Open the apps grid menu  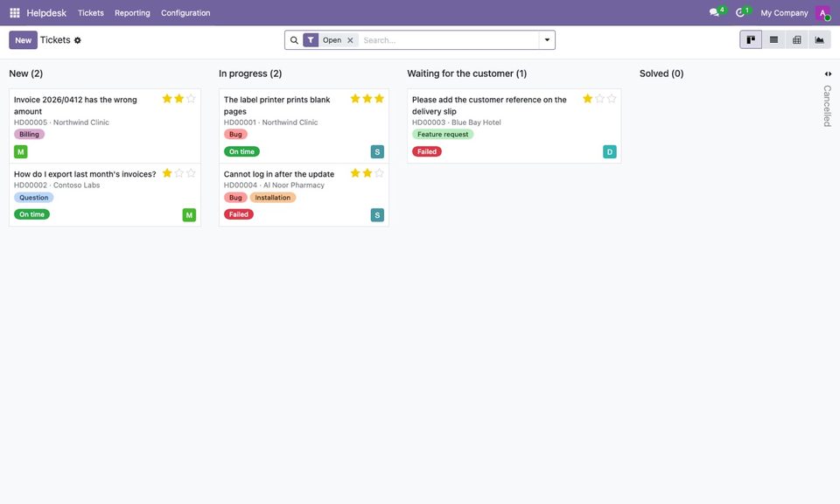15,12
